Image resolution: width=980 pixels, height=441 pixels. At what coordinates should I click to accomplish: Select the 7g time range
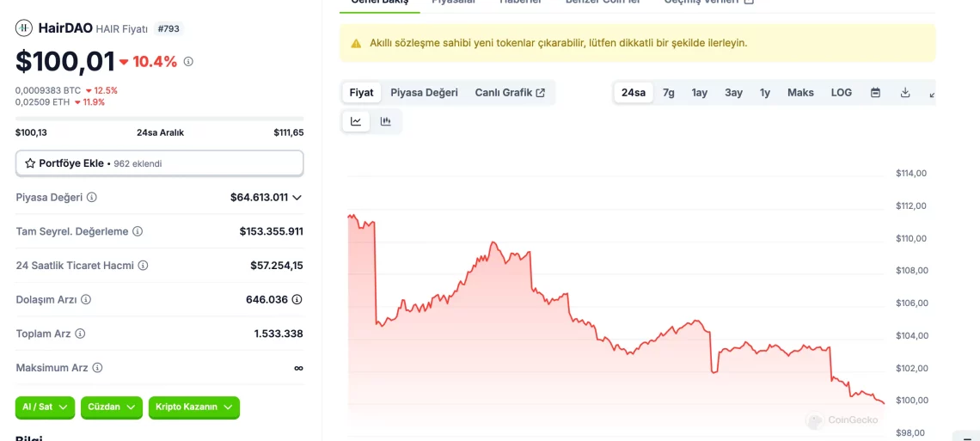[x=668, y=93]
